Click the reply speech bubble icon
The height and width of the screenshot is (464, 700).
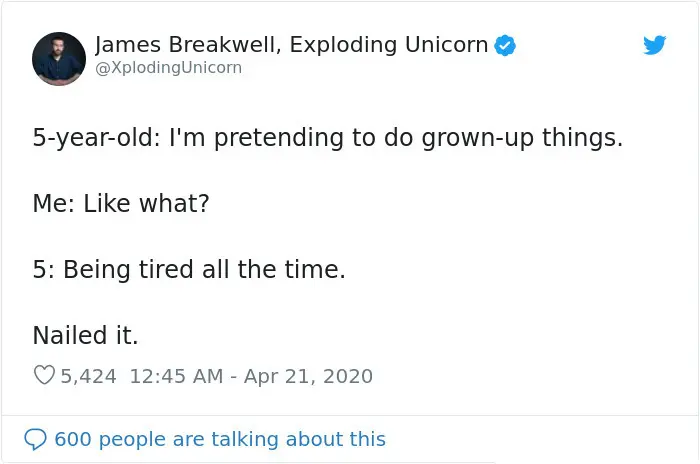tap(35, 439)
